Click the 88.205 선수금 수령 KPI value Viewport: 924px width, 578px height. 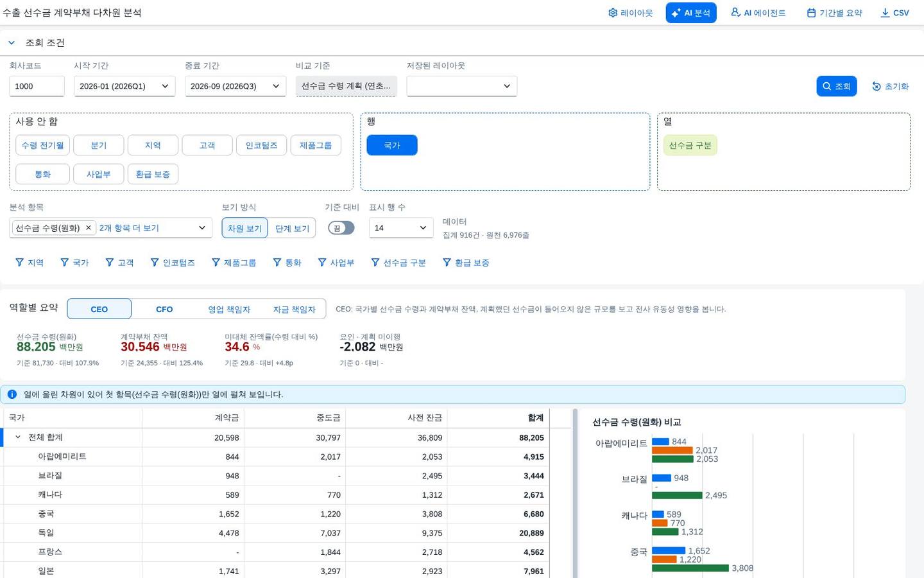[x=36, y=347]
